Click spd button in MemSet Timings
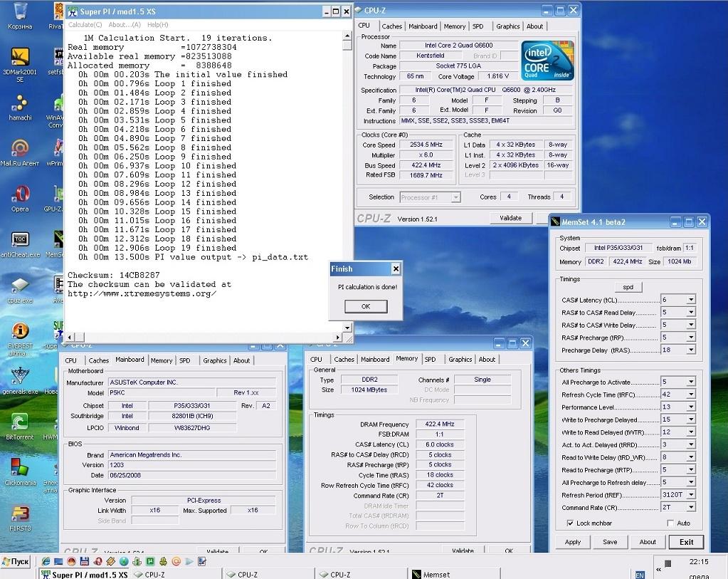 [x=628, y=287]
